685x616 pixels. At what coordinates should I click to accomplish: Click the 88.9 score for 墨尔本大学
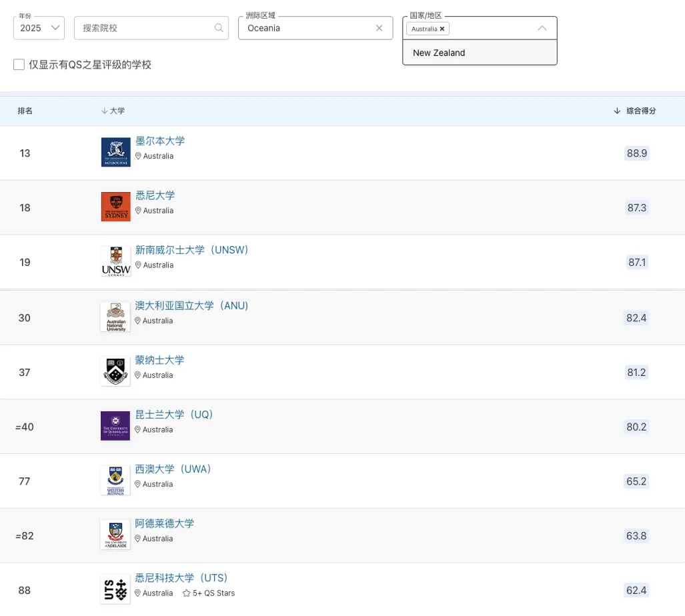tap(637, 153)
